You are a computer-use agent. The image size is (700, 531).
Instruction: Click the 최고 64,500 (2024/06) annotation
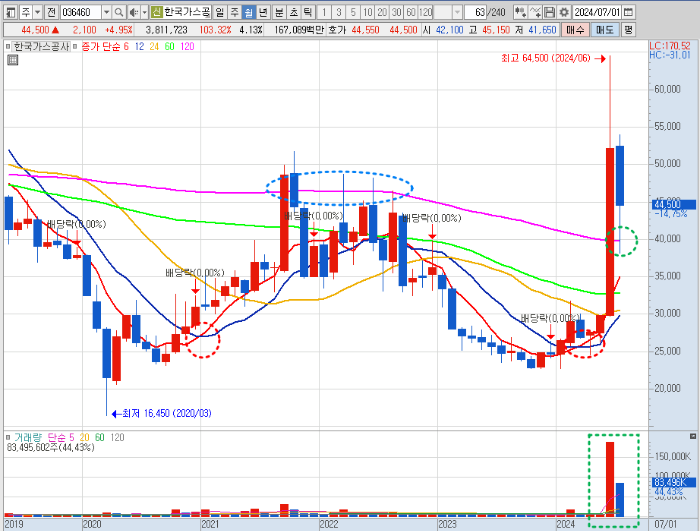[546, 59]
